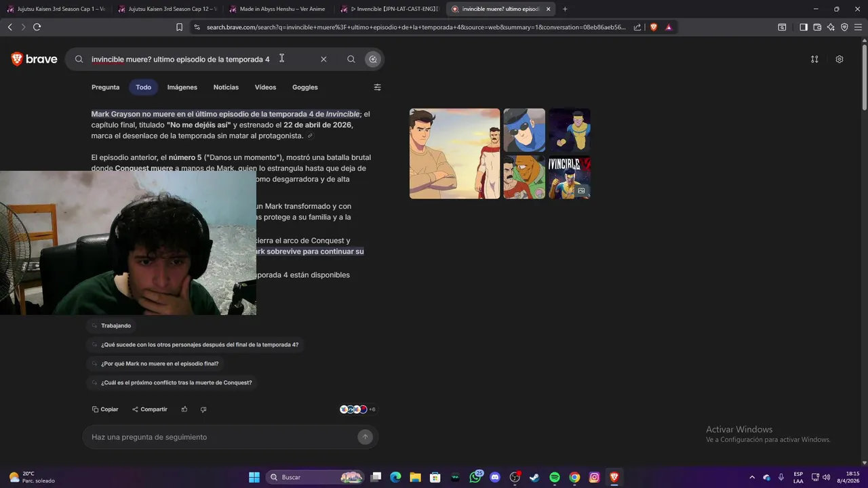Clear the search query with X
Viewport: 868px width, 488px height.
[323, 59]
